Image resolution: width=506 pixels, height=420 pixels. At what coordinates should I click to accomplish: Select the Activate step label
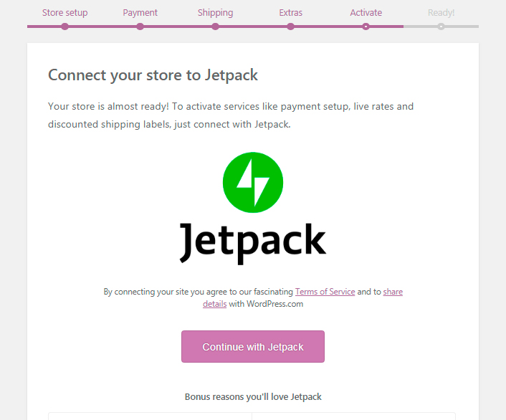point(366,13)
